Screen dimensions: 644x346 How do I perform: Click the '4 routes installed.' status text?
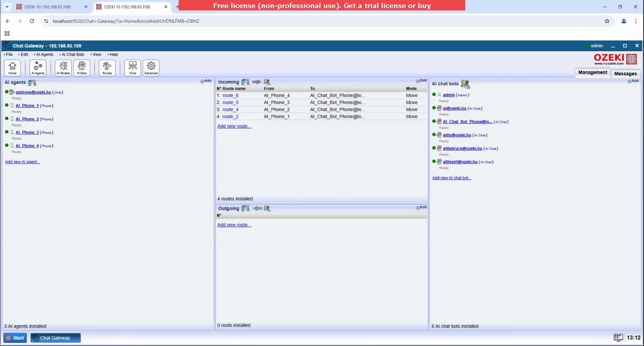[x=235, y=199]
